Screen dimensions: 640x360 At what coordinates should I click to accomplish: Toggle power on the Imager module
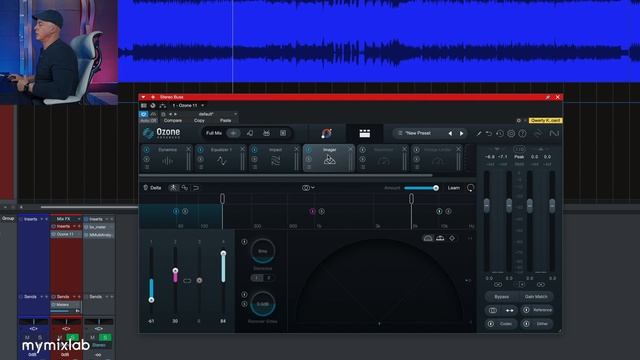tap(309, 150)
